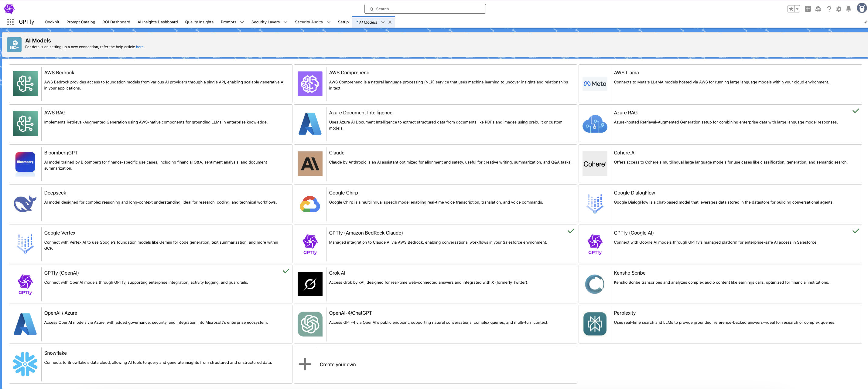Switch to ROI Dashboard tab
The height and width of the screenshot is (389, 868).
coord(116,22)
